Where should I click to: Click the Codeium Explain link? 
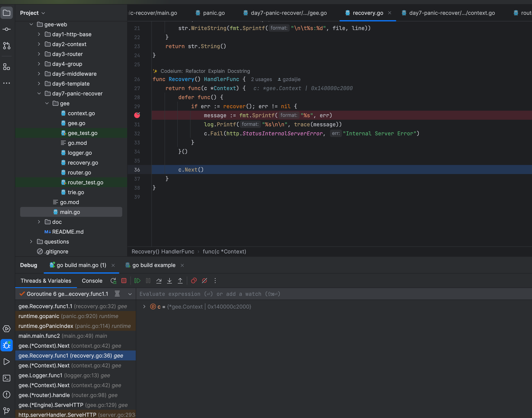(216, 71)
